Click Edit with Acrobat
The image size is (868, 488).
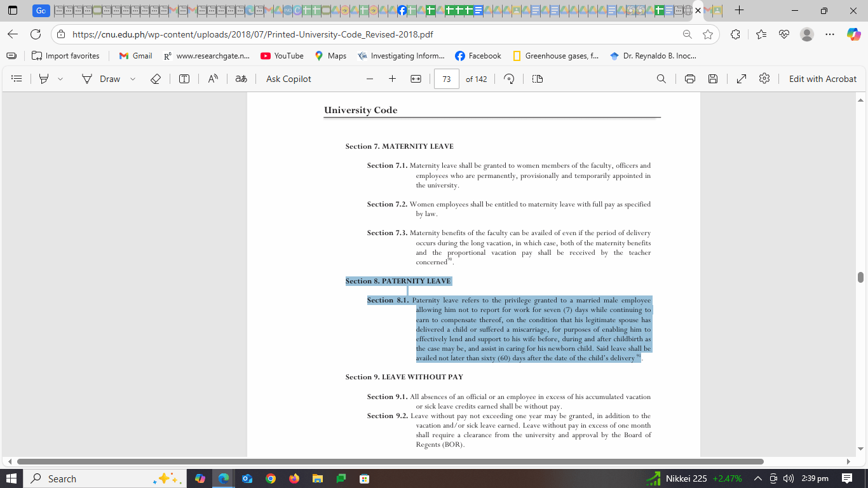pyautogui.click(x=822, y=79)
